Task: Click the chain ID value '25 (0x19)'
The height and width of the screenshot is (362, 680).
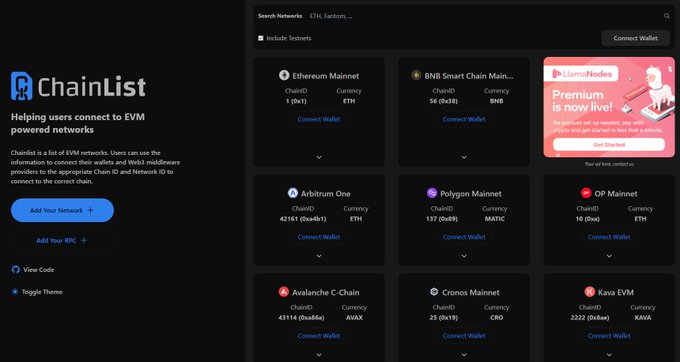Action: (x=444, y=318)
